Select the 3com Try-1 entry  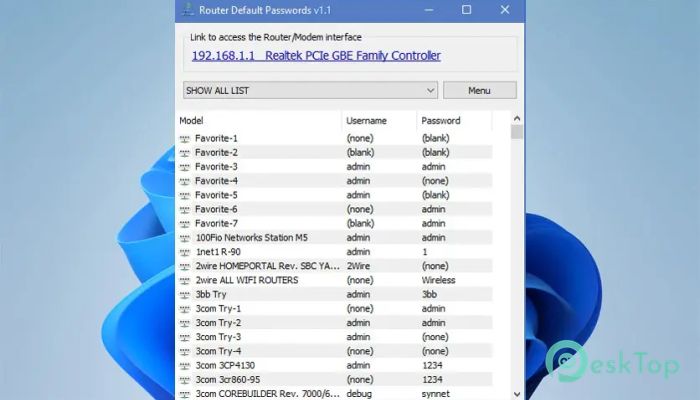click(x=218, y=308)
